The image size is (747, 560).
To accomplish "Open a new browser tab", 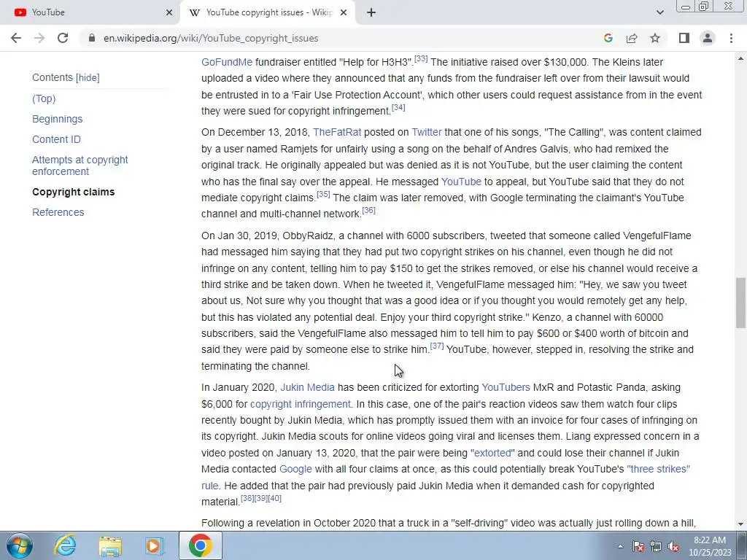I will pyautogui.click(x=371, y=12).
